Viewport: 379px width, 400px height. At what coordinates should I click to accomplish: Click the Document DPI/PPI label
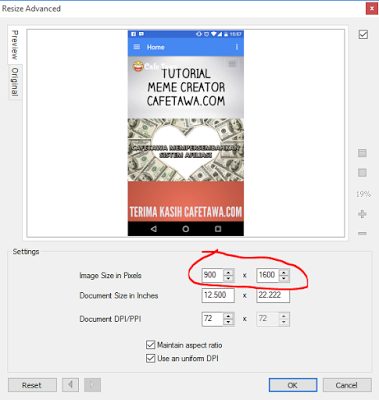click(x=110, y=319)
